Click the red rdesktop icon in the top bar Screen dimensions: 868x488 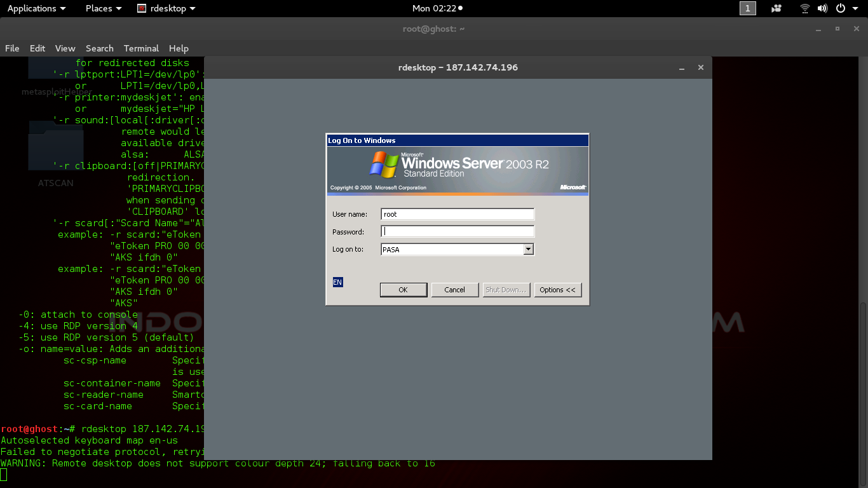tap(140, 8)
